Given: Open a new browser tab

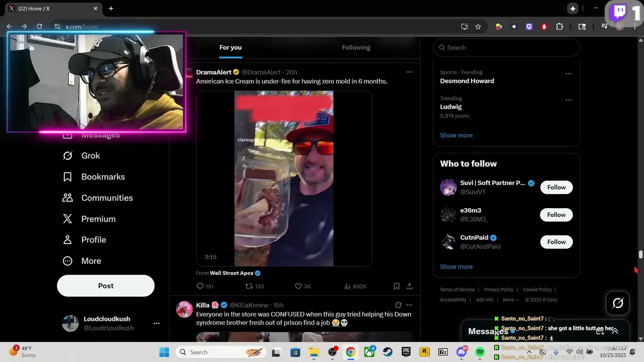Looking at the screenshot, I should (111, 9).
